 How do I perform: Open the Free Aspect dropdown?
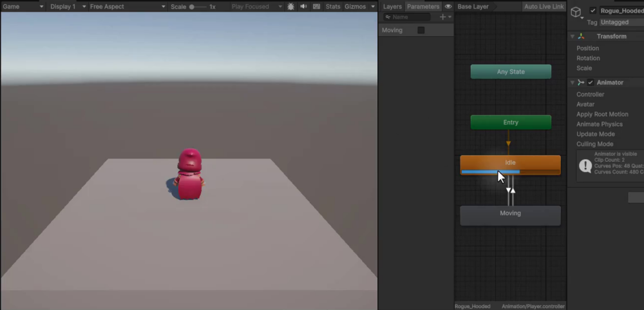coord(128,6)
